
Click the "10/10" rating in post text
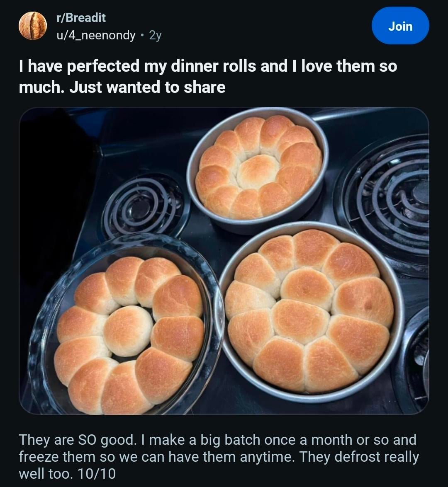point(96,474)
